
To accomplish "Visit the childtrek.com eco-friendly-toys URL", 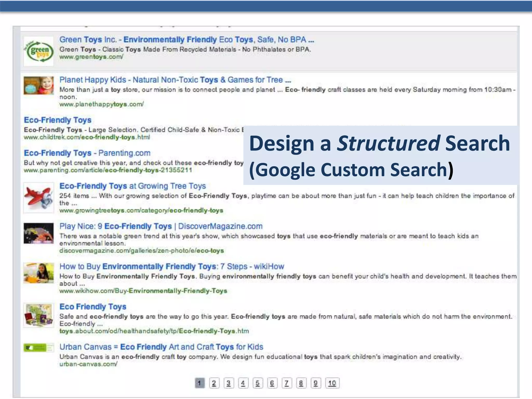I will click(x=87, y=137).
